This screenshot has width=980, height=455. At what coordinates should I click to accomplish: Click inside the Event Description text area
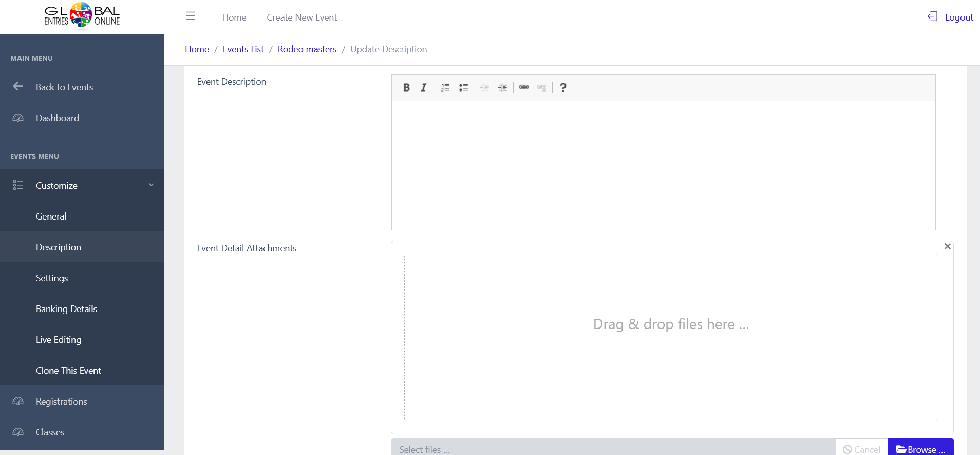pos(663,165)
